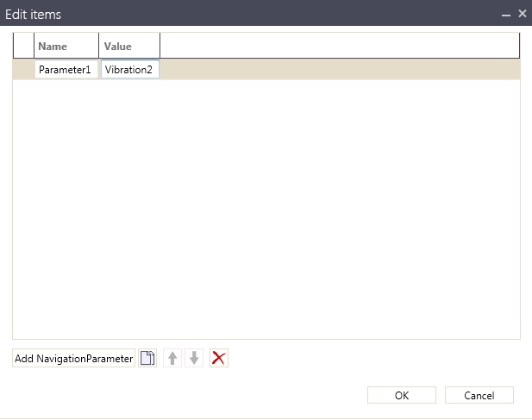The width and height of the screenshot is (532, 420).
Task: Dismiss the dialog using Cancel
Action: 479,396
